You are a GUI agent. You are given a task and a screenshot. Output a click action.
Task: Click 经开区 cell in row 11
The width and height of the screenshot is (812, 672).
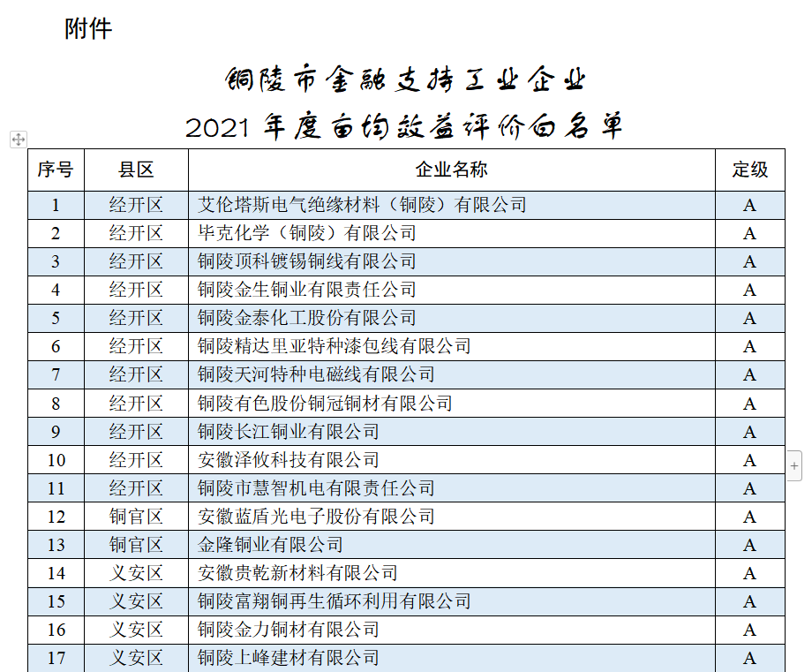tap(136, 488)
